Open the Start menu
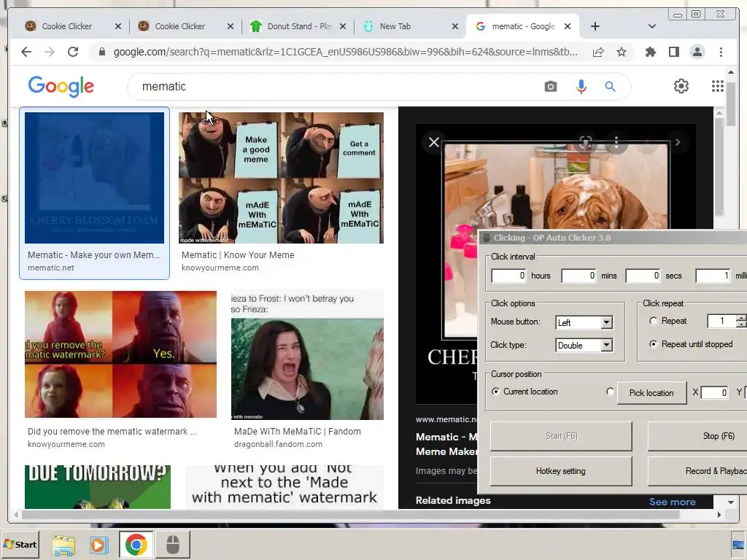747x560 pixels. 20,545
